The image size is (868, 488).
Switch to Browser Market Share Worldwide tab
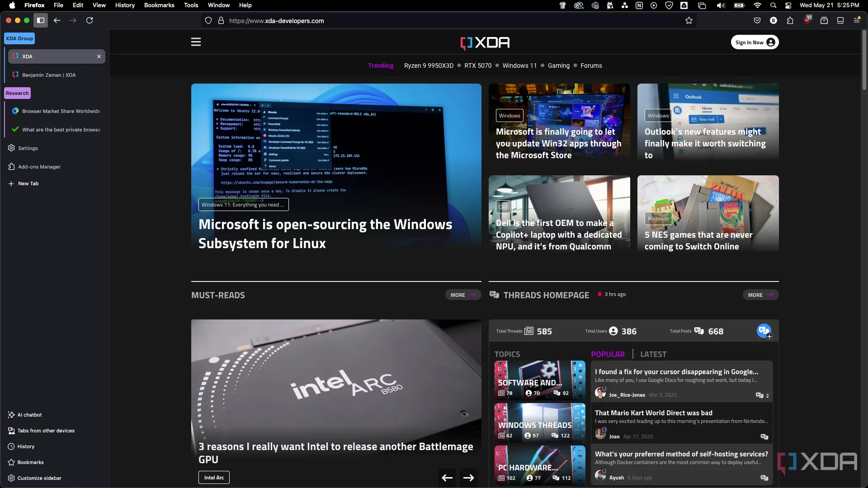click(x=57, y=111)
